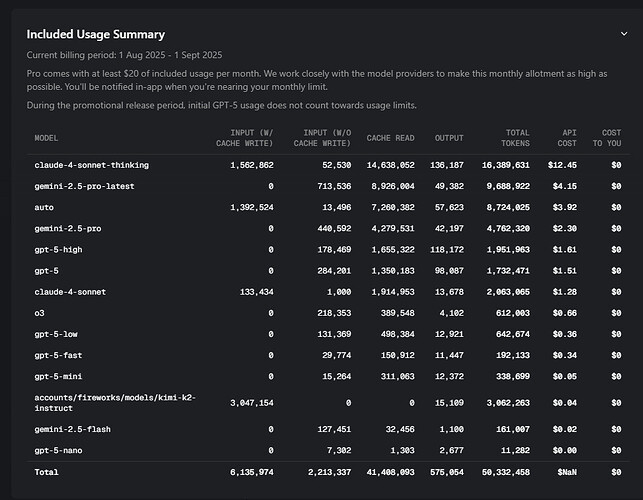Click the $4.15 API cost value
The height and width of the screenshot is (500, 643).
pyautogui.click(x=565, y=186)
